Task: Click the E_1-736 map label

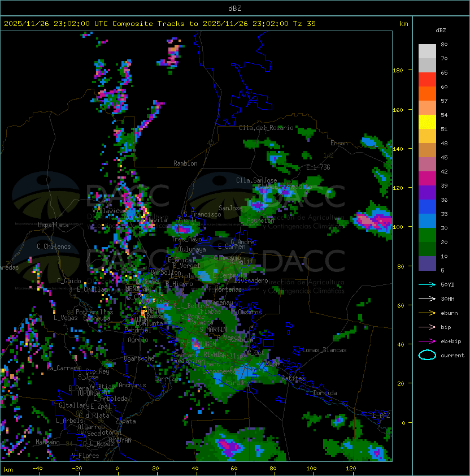Action: point(318,167)
